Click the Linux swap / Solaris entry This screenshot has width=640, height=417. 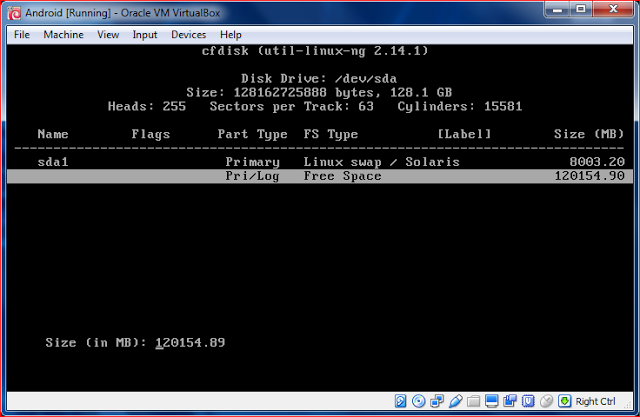[x=381, y=162]
